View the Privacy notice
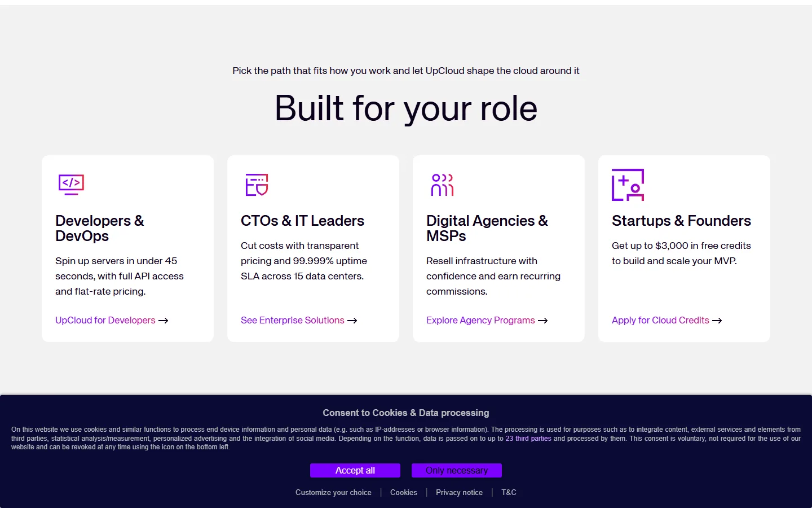Image resolution: width=812 pixels, height=508 pixels. pos(459,492)
